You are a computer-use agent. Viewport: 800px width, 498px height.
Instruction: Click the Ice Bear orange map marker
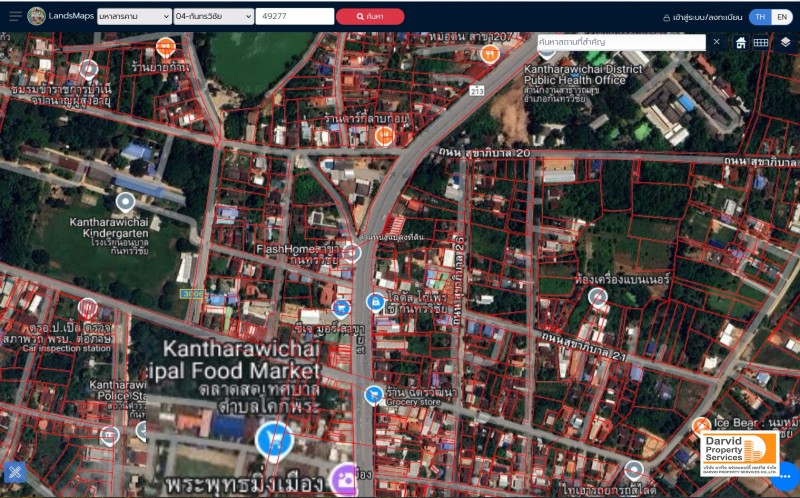coord(701,426)
